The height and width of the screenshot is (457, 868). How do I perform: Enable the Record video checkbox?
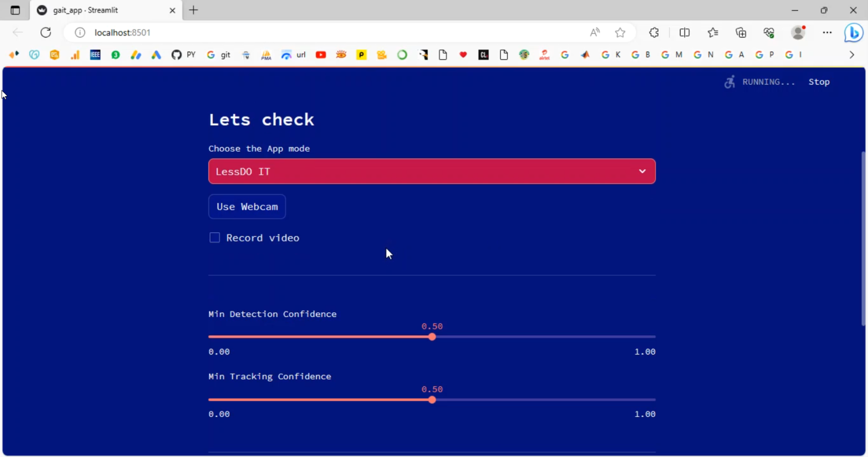coord(215,237)
